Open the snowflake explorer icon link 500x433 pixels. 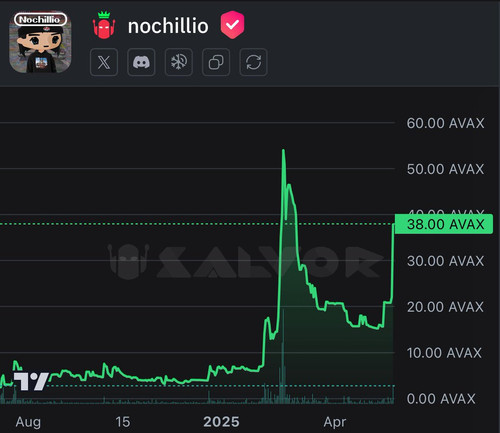click(179, 62)
